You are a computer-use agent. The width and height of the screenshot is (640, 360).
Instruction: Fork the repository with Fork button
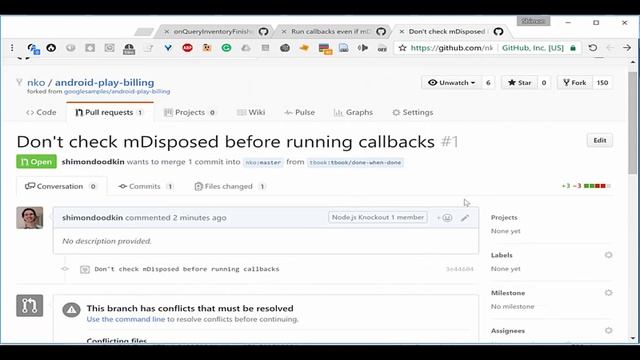575,82
